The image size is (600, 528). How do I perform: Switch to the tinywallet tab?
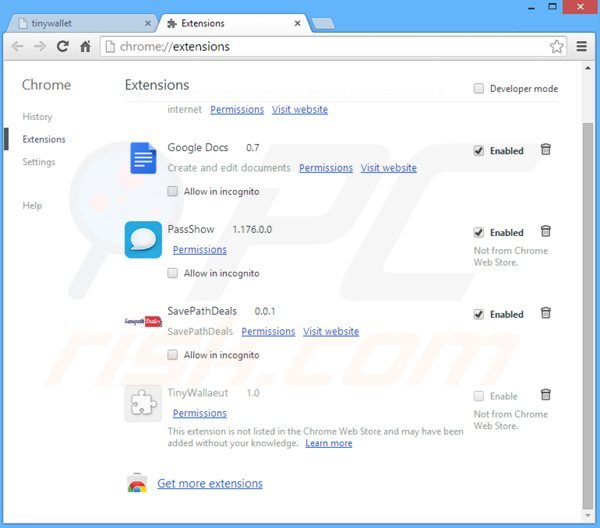coord(80,24)
